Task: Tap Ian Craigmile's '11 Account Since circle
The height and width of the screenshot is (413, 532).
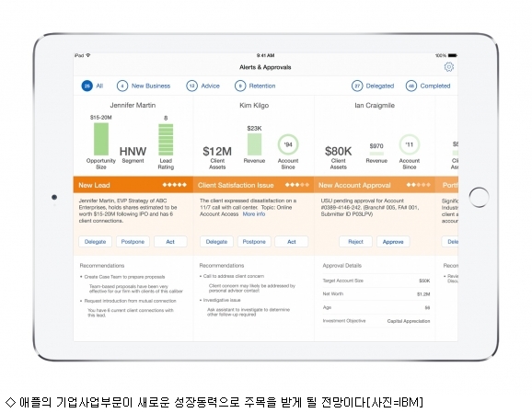Action: 410,144
